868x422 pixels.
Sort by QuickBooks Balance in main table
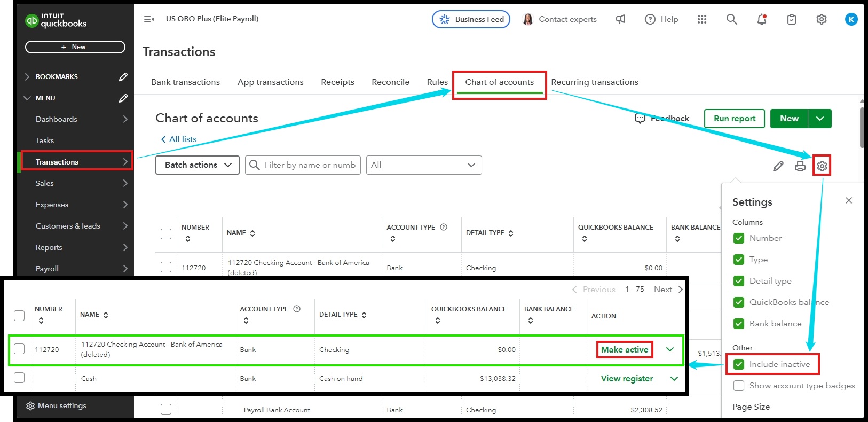click(x=585, y=239)
